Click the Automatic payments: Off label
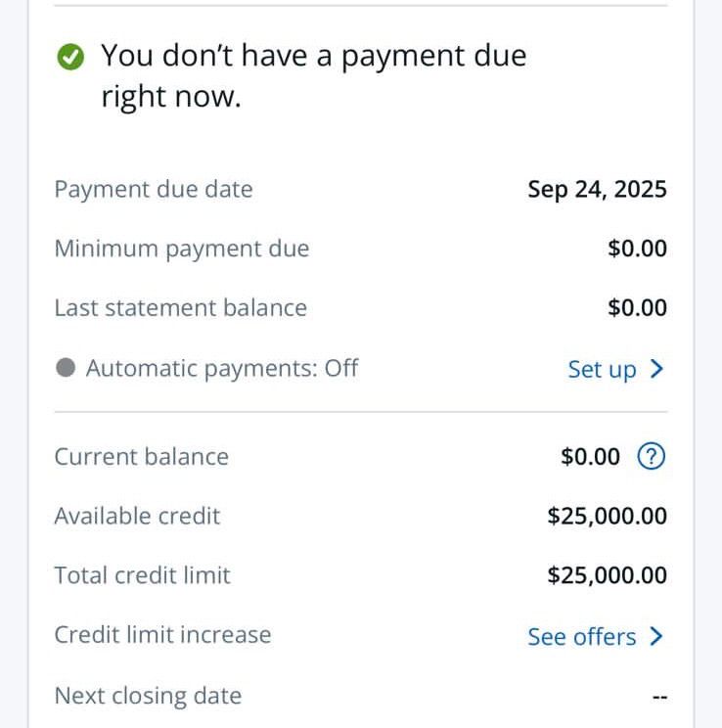 [222, 368]
